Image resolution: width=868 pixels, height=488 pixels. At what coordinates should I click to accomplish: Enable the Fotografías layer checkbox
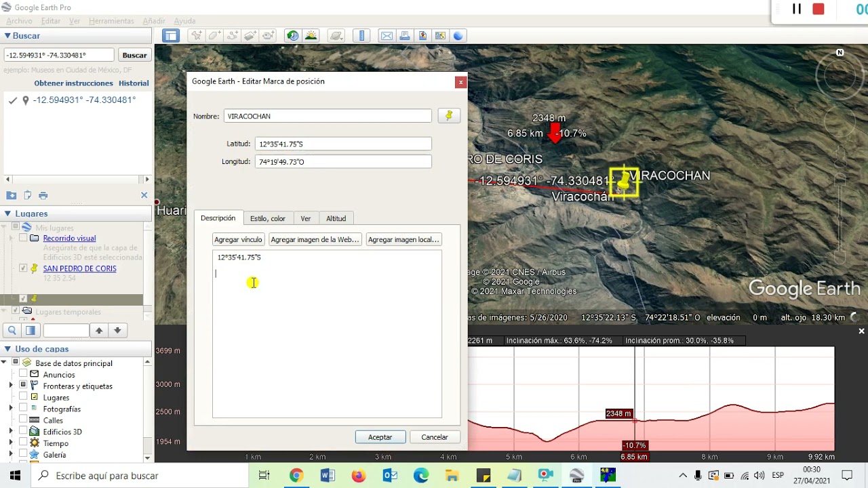[24, 409]
